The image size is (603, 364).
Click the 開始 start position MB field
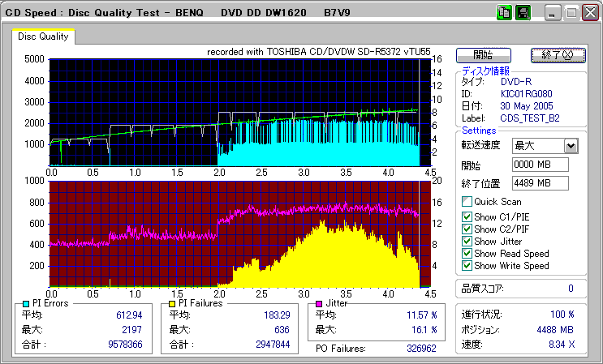[540, 165]
